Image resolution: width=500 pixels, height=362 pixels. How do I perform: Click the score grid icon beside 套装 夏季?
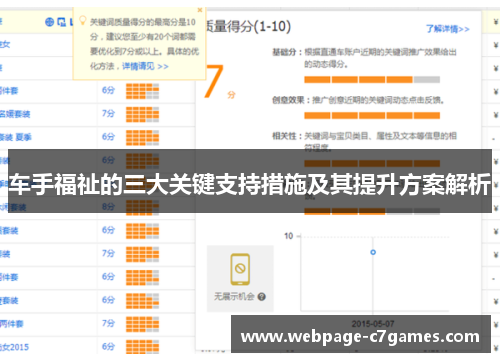[x=142, y=138]
